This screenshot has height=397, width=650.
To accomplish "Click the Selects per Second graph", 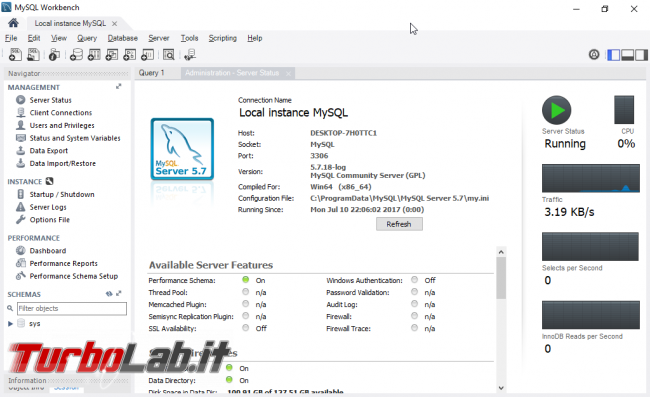I will pyautogui.click(x=590, y=247).
